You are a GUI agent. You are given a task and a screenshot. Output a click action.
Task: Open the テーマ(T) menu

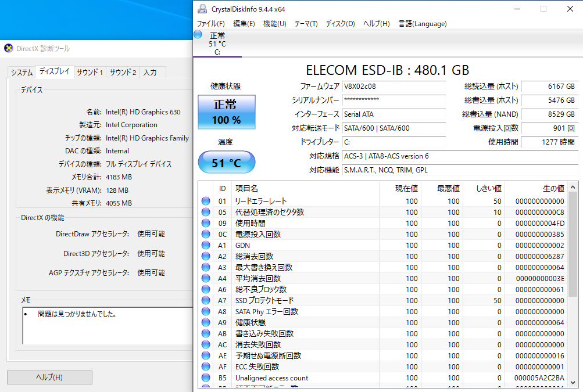coord(306,24)
